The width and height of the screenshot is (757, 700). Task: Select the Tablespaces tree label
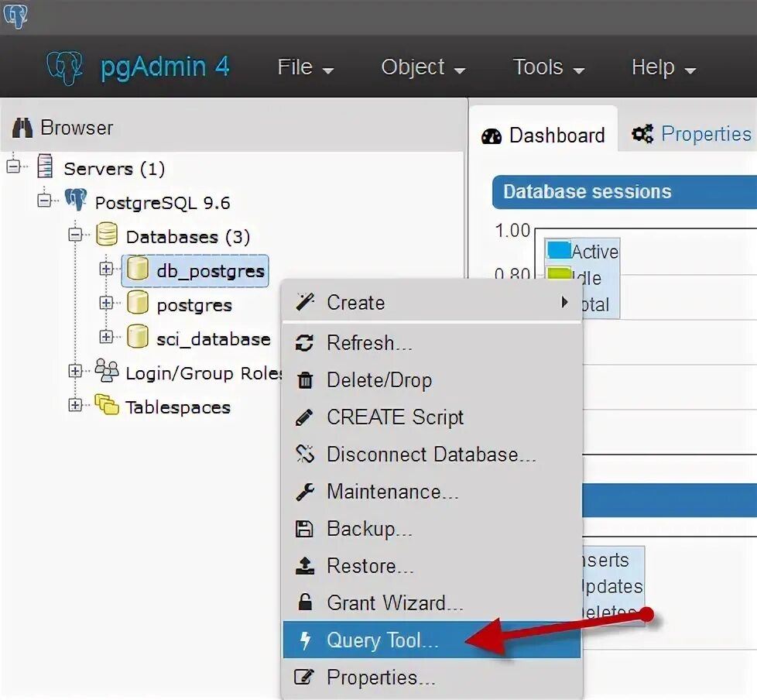click(x=178, y=408)
